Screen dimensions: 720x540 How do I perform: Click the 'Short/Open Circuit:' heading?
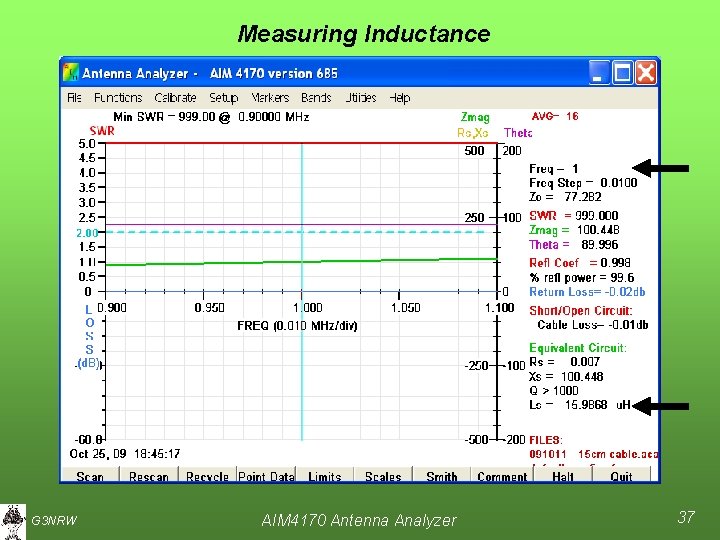[581, 310]
